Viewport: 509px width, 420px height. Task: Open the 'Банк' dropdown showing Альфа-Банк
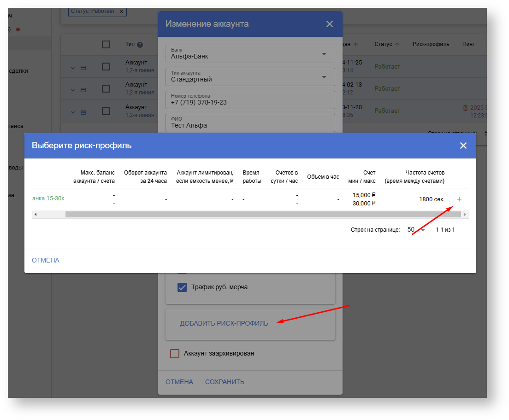coord(250,54)
